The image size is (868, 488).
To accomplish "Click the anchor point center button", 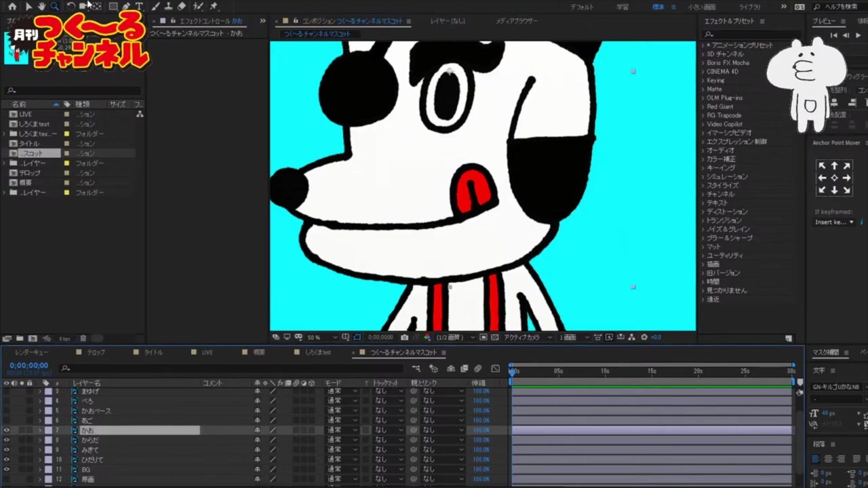I will (x=834, y=178).
